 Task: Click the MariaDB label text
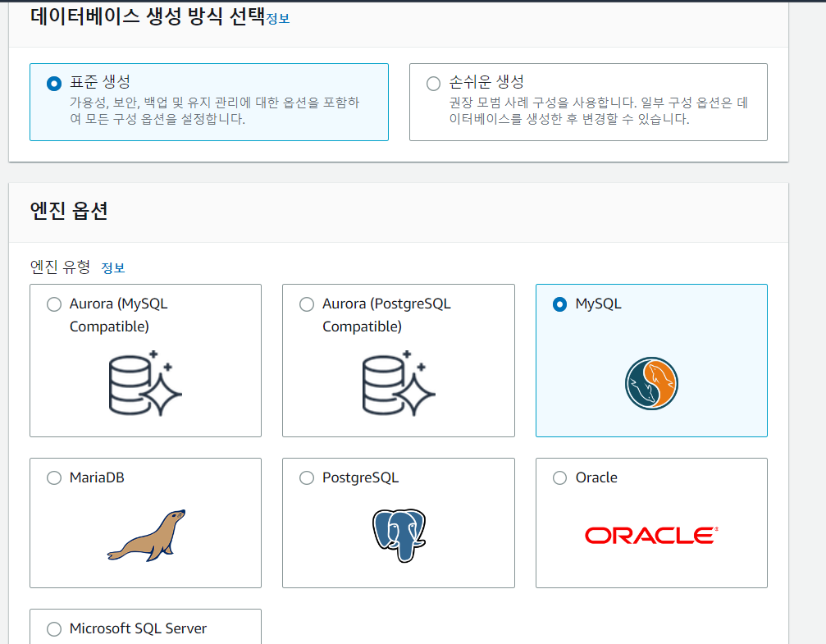point(97,477)
